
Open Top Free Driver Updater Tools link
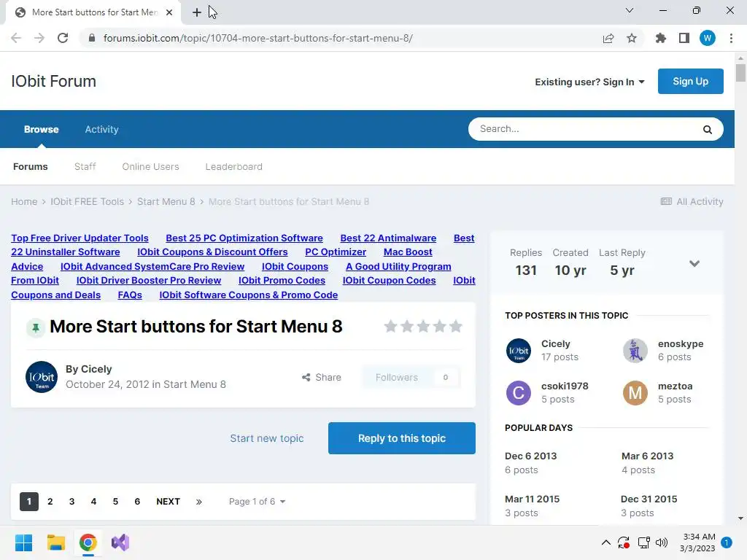(80, 238)
